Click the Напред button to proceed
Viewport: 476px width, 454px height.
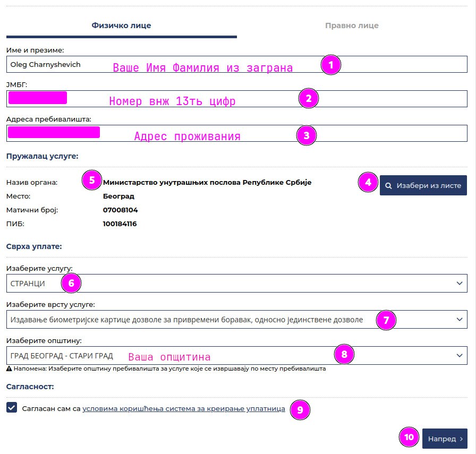(444, 439)
